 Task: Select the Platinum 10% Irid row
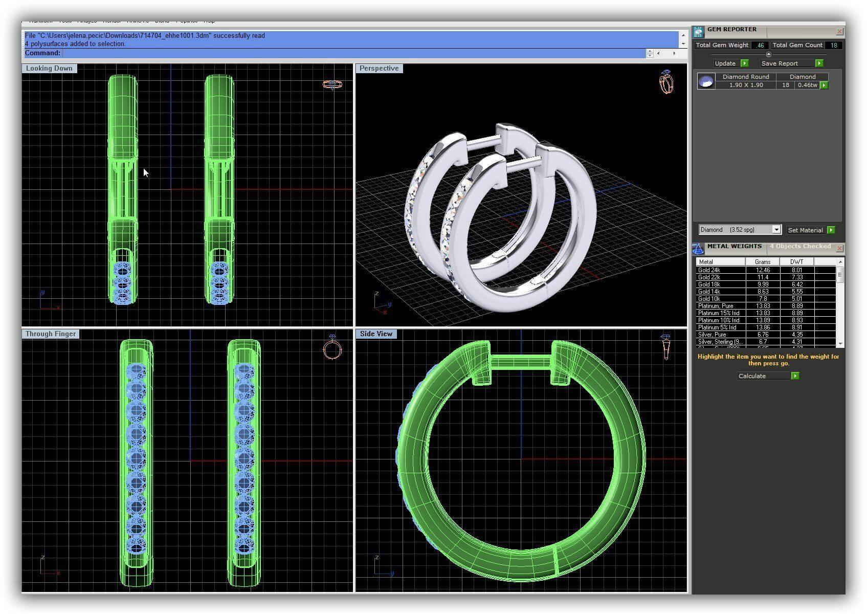click(x=766, y=320)
